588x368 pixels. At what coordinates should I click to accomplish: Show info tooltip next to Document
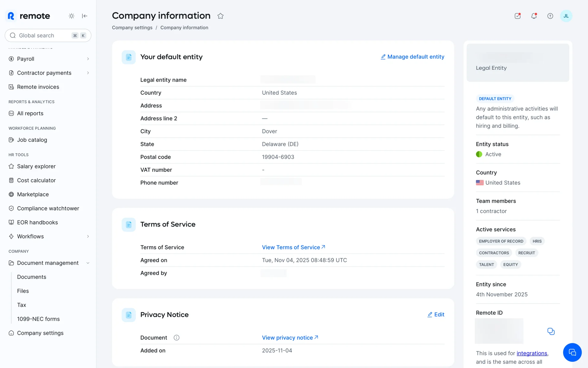[176, 338]
